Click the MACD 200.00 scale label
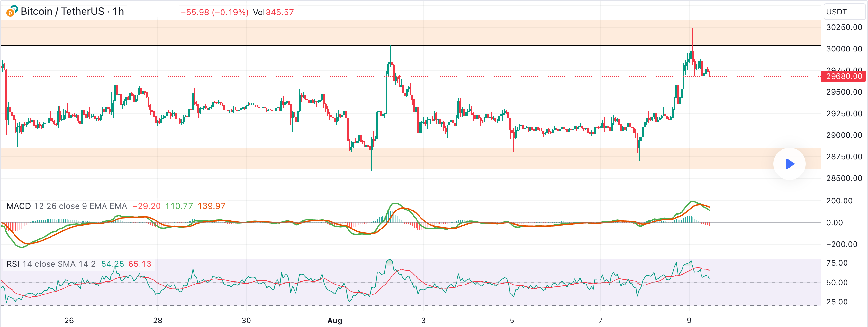 point(839,201)
